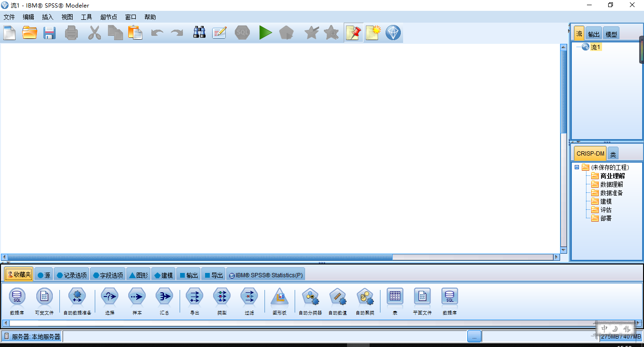Click the copy icon in the toolbar
Screen dimensions: 644x347
click(115, 33)
